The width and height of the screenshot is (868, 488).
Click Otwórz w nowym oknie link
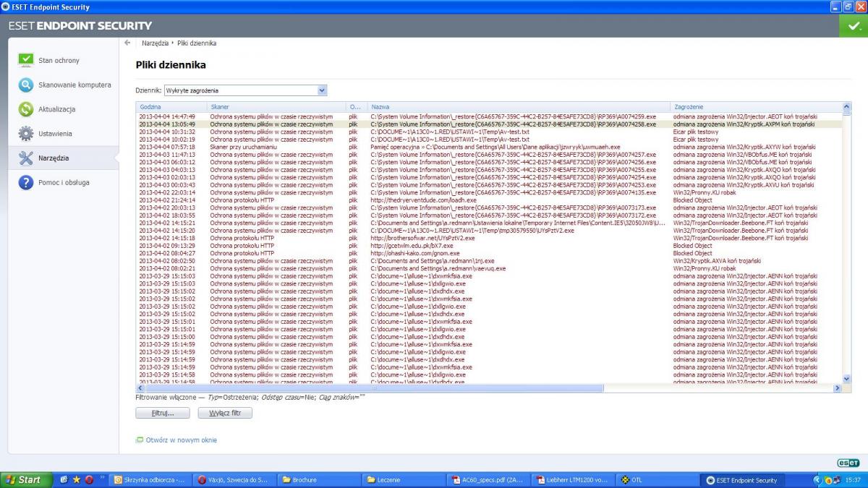pos(181,440)
